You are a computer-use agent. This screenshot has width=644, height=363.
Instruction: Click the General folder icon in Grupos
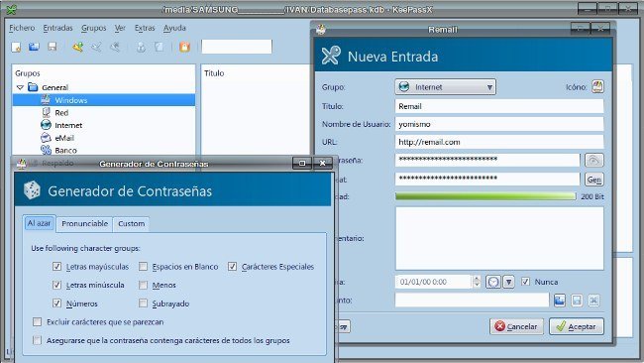point(33,87)
